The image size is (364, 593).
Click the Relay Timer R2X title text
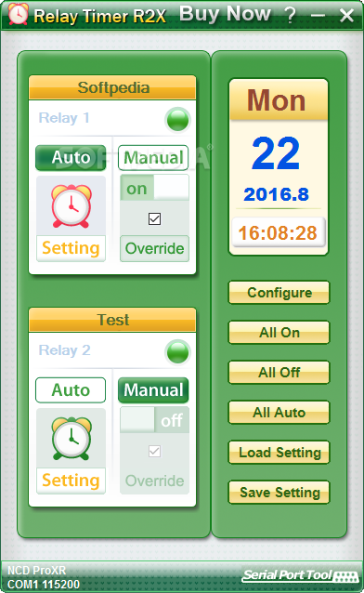click(99, 16)
